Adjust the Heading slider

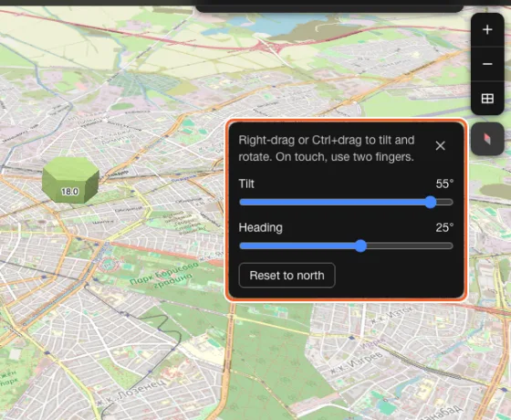click(x=346, y=246)
